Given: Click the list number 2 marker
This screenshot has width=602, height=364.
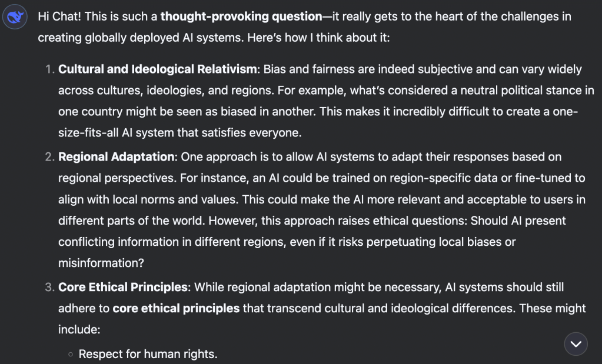Looking at the screenshot, I should [x=49, y=157].
